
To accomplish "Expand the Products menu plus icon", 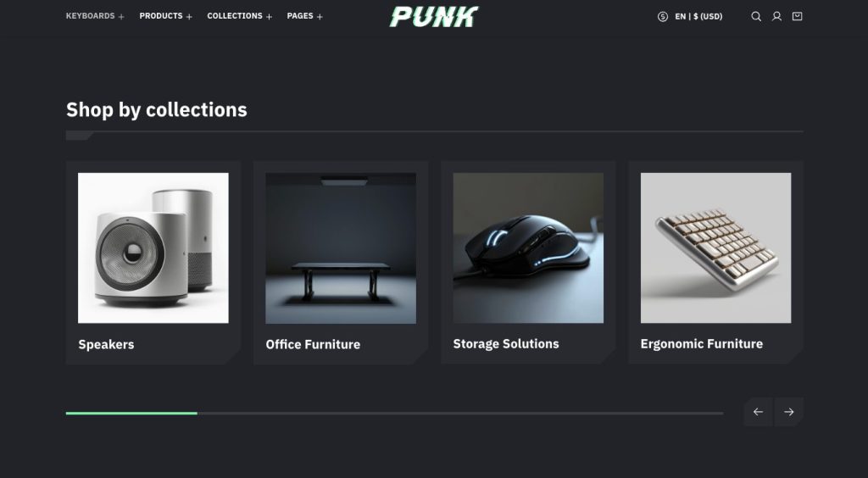I will [189, 17].
